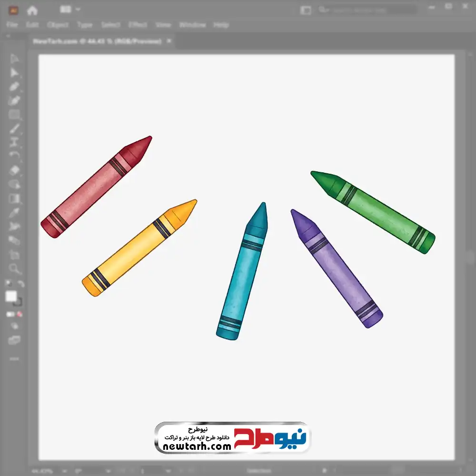476x476 pixels.
Task: Click the white Fill color swatch
Action: [11, 297]
